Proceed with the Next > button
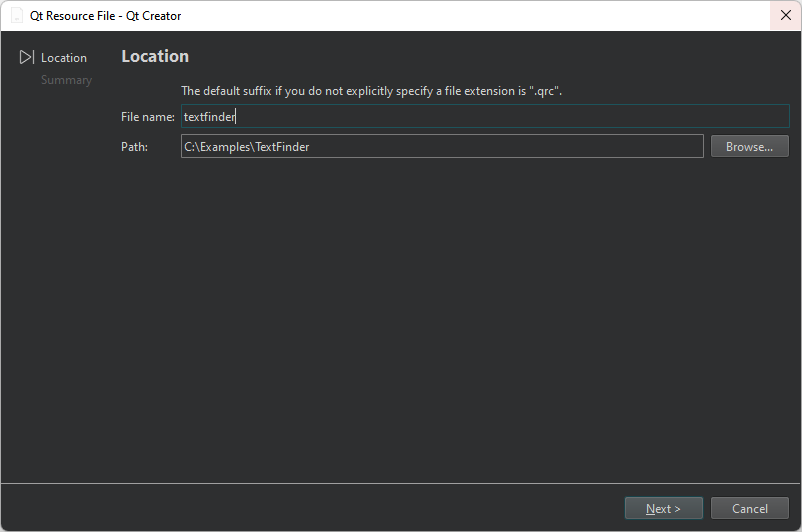This screenshot has width=802, height=532. click(x=663, y=509)
